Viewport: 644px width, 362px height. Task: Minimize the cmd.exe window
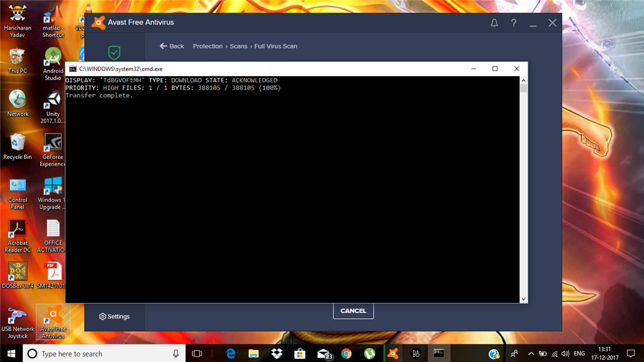(474, 69)
